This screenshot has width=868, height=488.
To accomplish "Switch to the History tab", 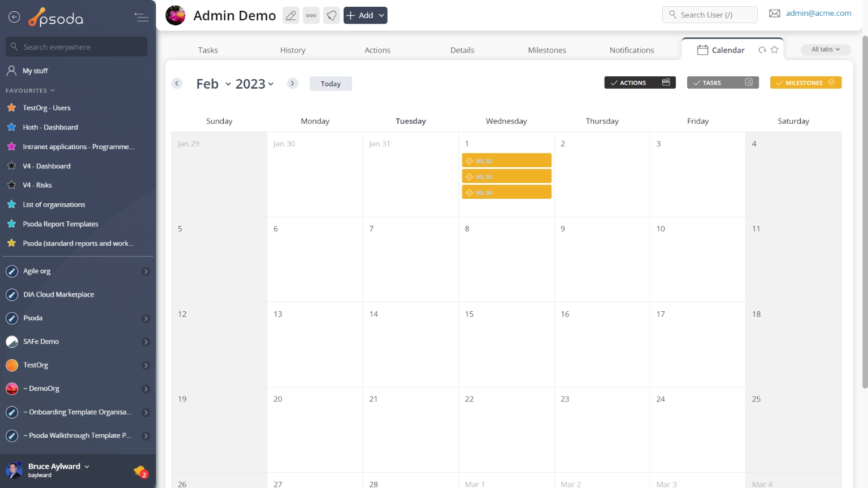I will click(x=293, y=50).
